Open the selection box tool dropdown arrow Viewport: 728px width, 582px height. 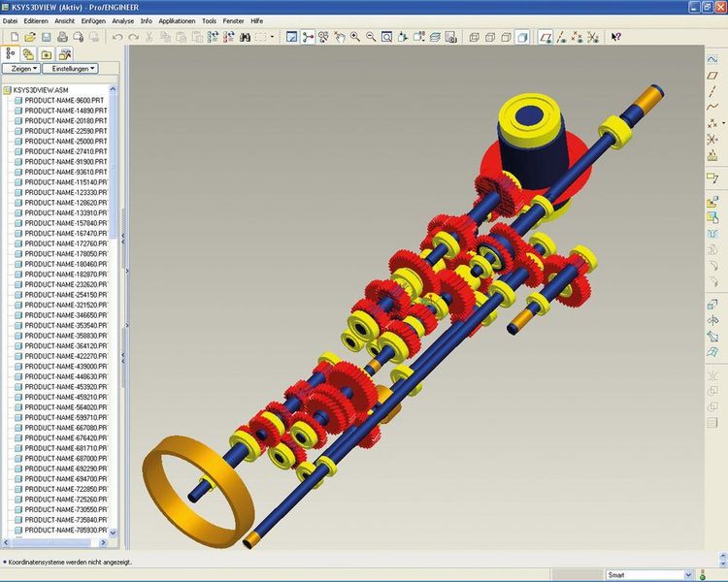[273, 37]
